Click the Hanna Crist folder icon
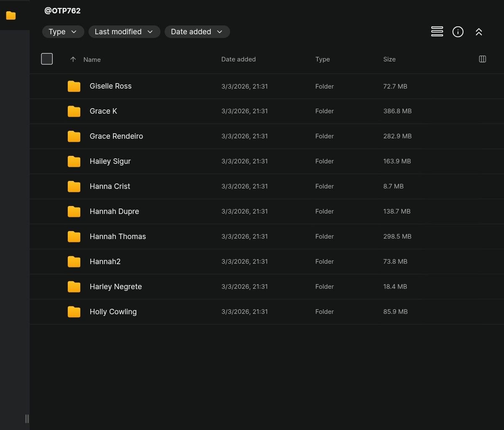Screen dimensions: 504x430 tap(74, 186)
